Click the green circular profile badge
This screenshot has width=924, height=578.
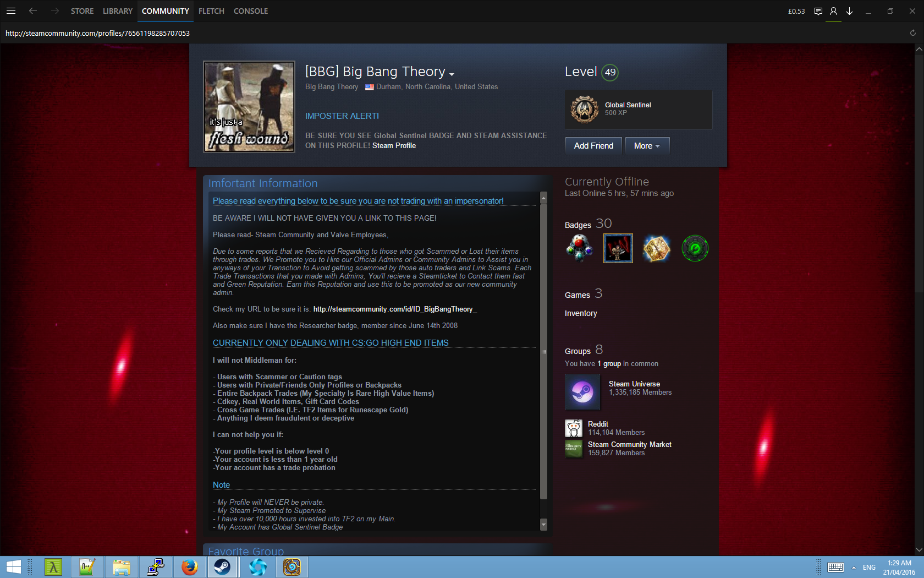click(695, 248)
